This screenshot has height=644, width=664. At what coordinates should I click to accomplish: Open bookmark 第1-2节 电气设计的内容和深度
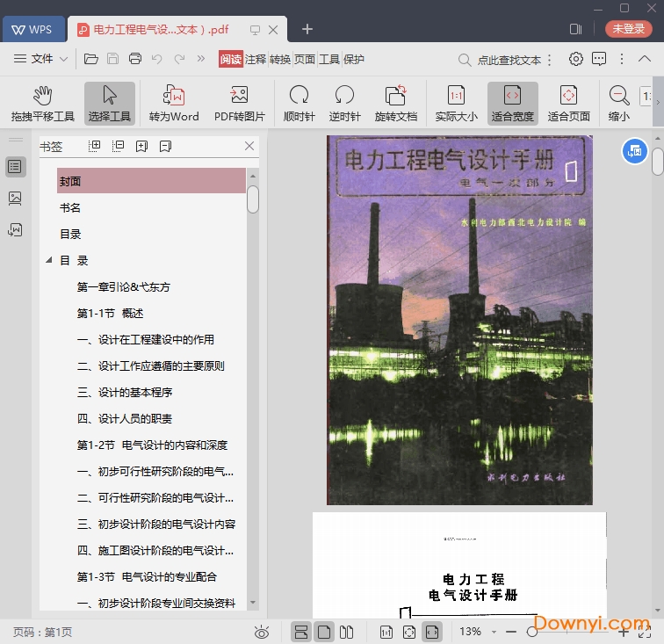point(152,445)
